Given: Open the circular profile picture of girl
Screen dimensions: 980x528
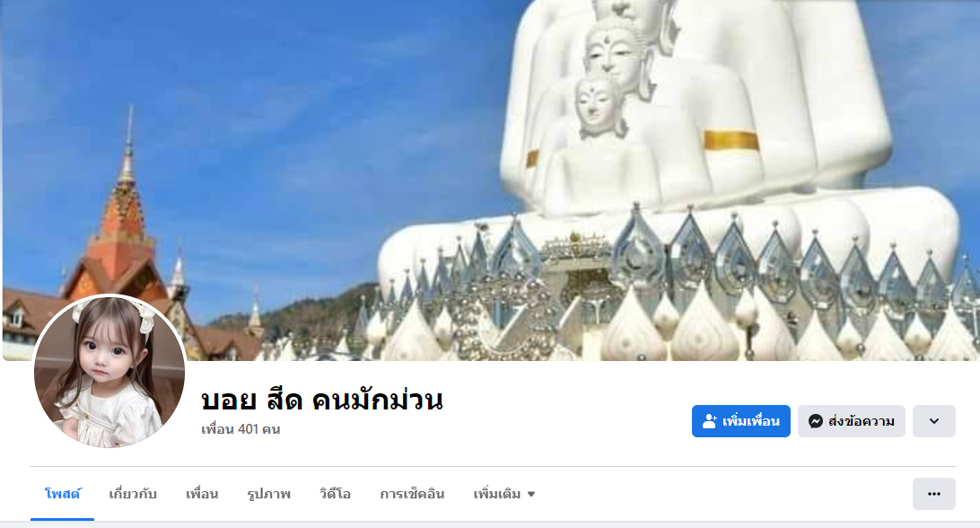Looking at the screenshot, I should pos(109,371).
